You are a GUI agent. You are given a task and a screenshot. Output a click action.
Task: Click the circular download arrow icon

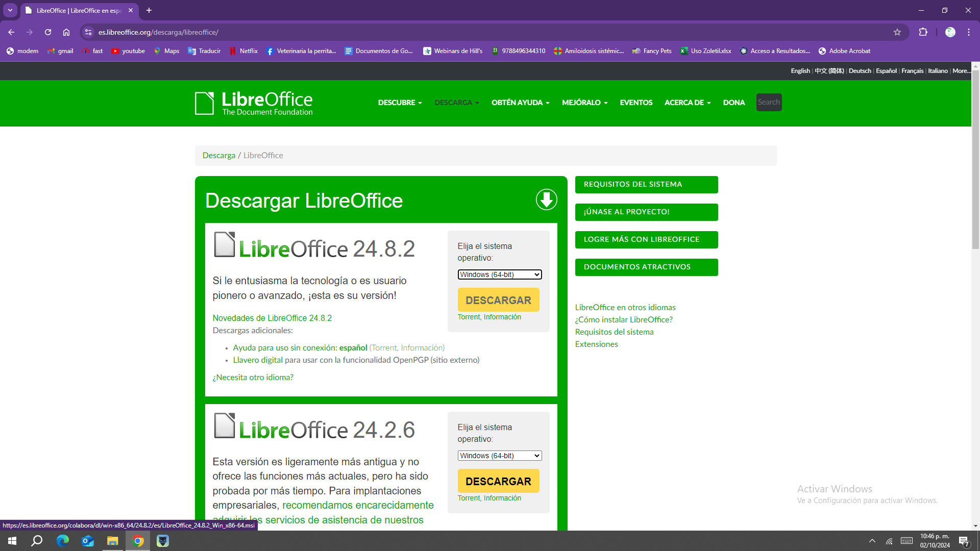coord(546,199)
